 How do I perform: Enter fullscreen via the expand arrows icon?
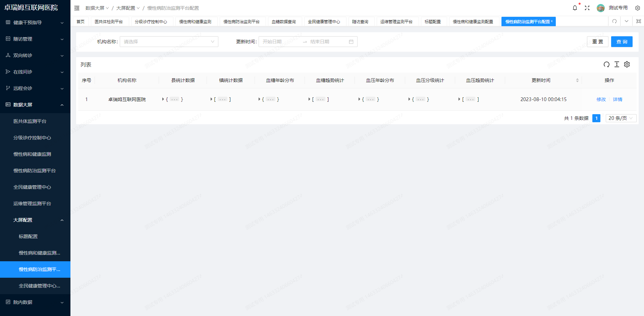(587, 8)
